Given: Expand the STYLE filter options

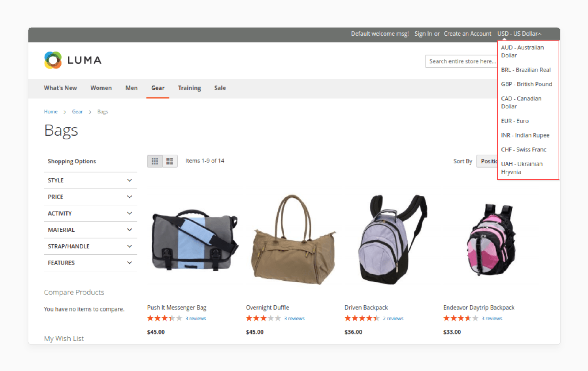Looking at the screenshot, I should click(88, 180).
